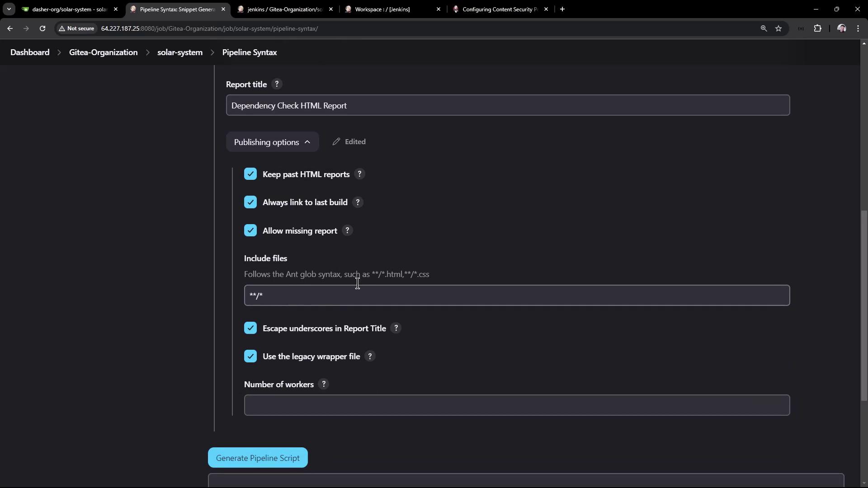Disable Escape underscores in Report Title

pos(250,328)
